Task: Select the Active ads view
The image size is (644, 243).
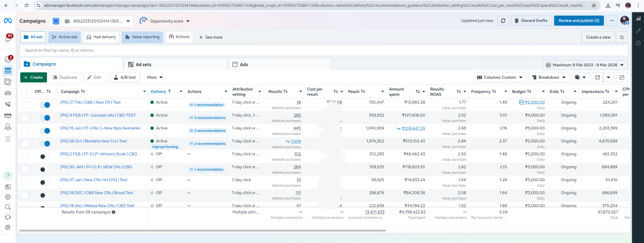Action: pyautogui.click(x=64, y=37)
